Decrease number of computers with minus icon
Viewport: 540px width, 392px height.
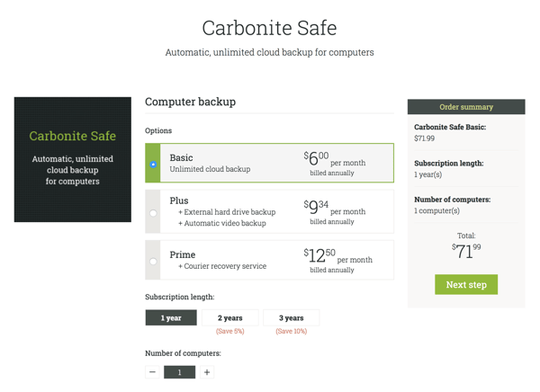click(x=152, y=372)
